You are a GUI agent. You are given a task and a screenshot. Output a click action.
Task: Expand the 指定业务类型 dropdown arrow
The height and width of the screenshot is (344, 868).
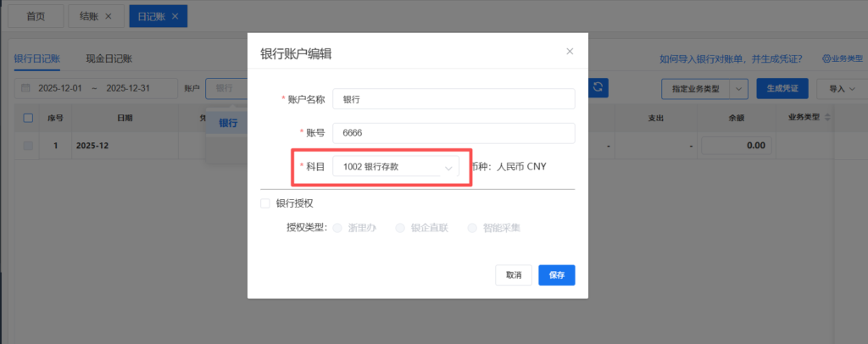coord(738,88)
